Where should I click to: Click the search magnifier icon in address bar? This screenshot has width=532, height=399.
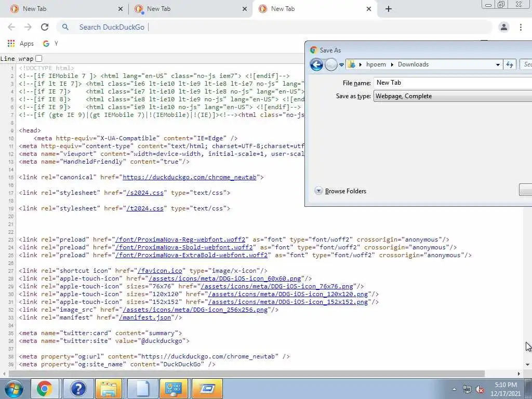65,27
